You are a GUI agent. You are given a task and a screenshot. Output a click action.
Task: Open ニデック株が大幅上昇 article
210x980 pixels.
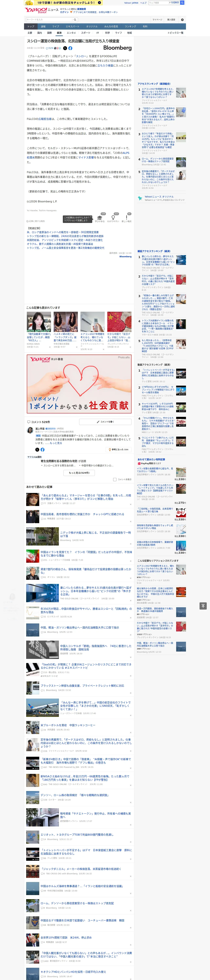coord(95,534)
